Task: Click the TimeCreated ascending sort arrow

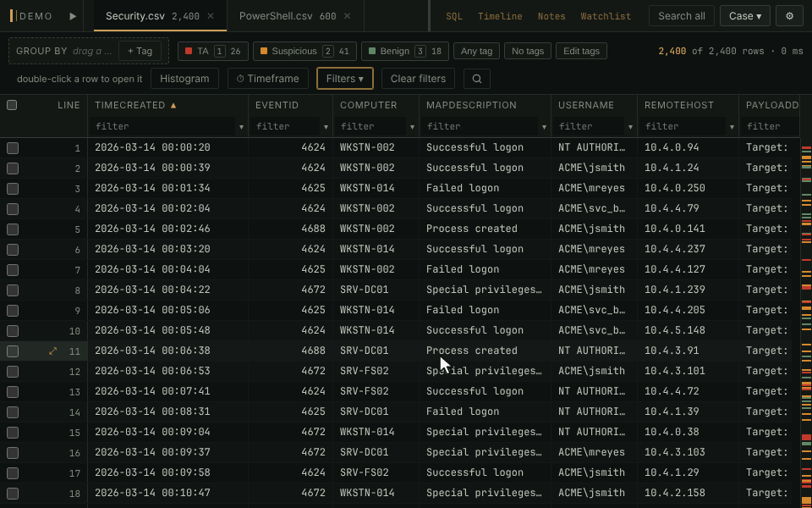Action: [173, 105]
